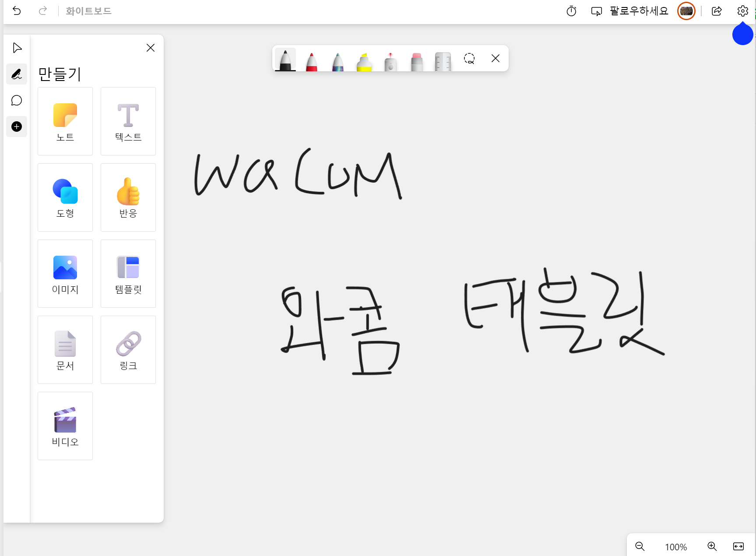Select the red pen
This screenshot has width=756, height=556.
click(x=311, y=61)
